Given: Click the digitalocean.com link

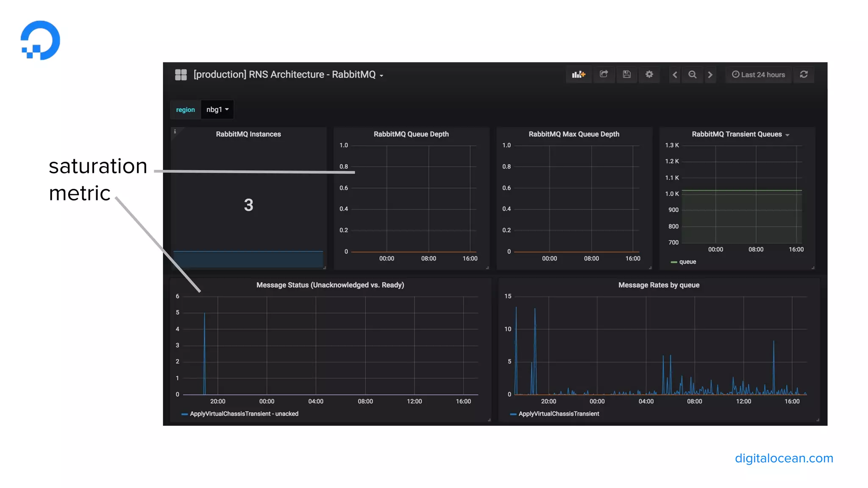Looking at the screenshot, I should click(x=784, y=458).
